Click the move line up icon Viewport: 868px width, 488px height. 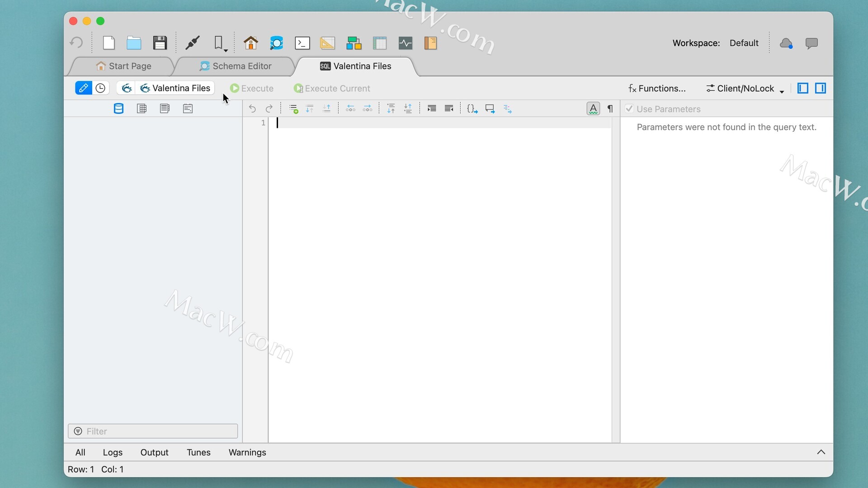327,108
